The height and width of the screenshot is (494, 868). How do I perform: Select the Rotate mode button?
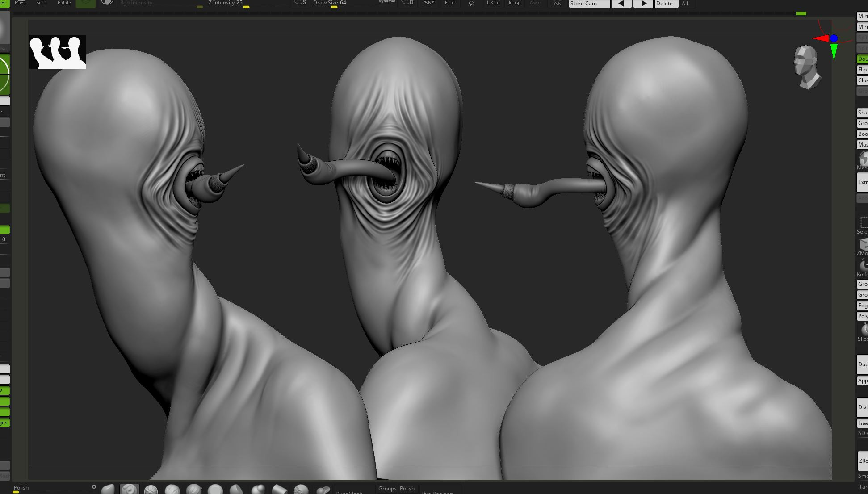click(64, 3)
